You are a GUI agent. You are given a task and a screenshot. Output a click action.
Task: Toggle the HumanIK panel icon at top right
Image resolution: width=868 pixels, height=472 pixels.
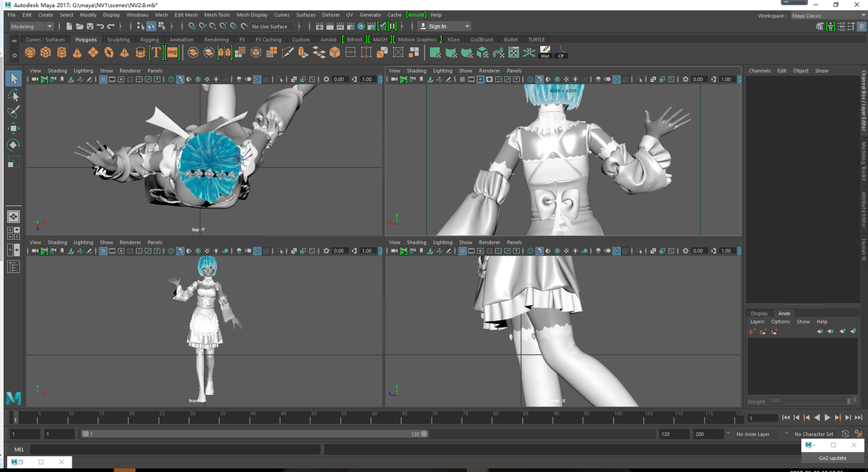[830, 26]
